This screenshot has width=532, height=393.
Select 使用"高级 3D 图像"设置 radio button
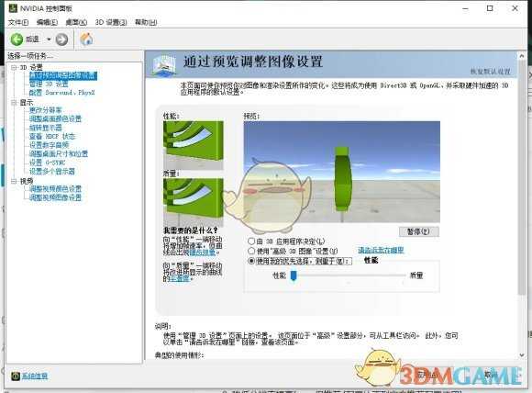(251, 251)
